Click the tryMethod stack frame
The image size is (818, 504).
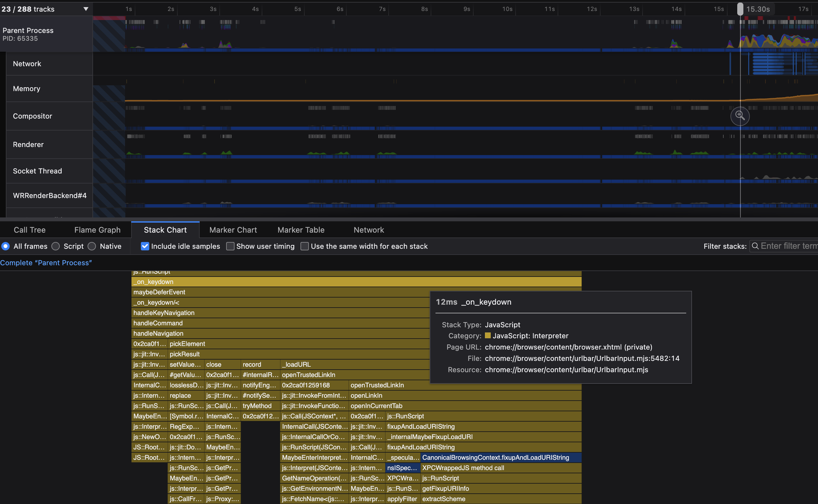pos(260,406)
